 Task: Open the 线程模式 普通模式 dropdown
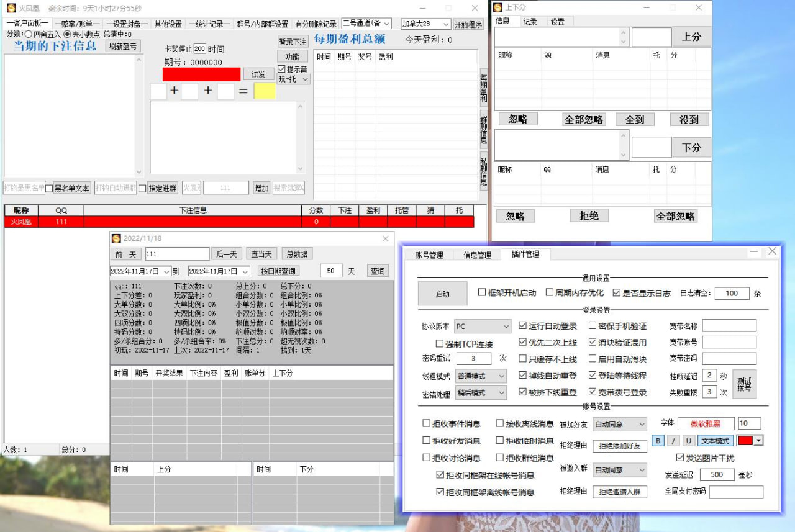tap(482, 376)
